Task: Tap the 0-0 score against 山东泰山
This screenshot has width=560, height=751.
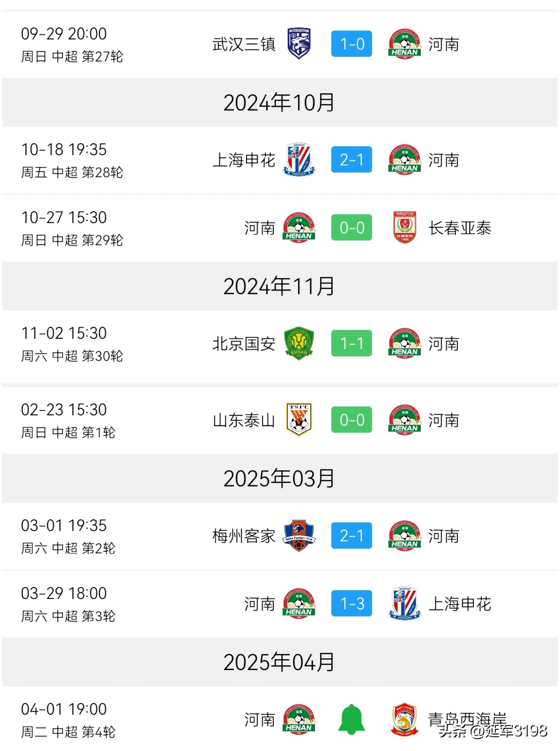Action: (x=352, y=419)
